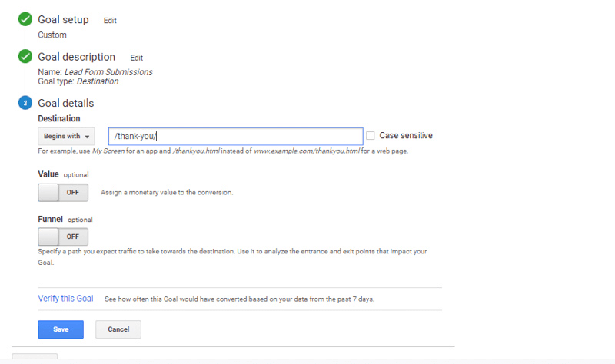The width and height of the screenshot is (615, 364).
Task: Enable the Case sensitive checkbox
Action: click(371, 136)
